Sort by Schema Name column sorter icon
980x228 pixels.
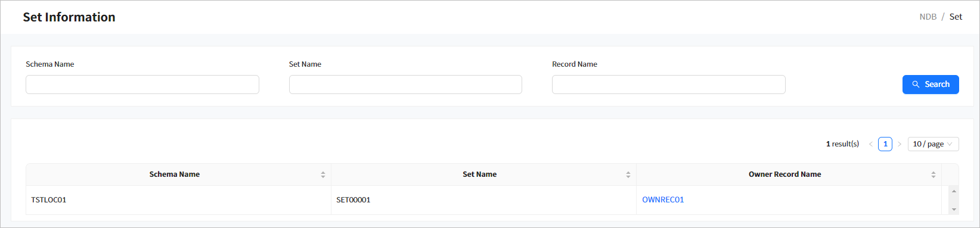[323, 174]
